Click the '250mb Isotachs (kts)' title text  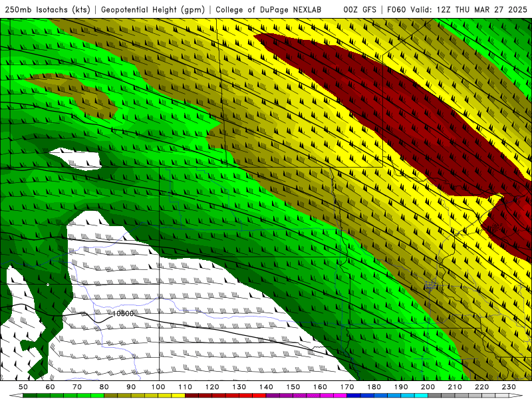(48, 9)
